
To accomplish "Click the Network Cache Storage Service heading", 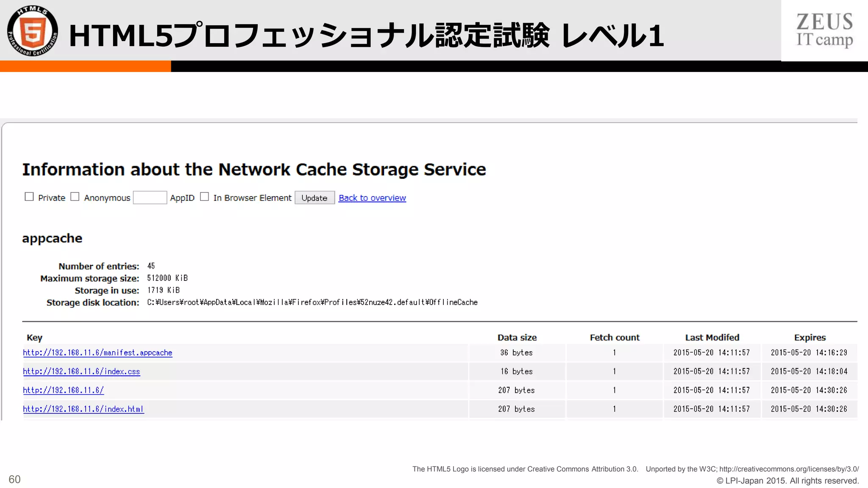I will pyautogui.click(x=254, y=169).
